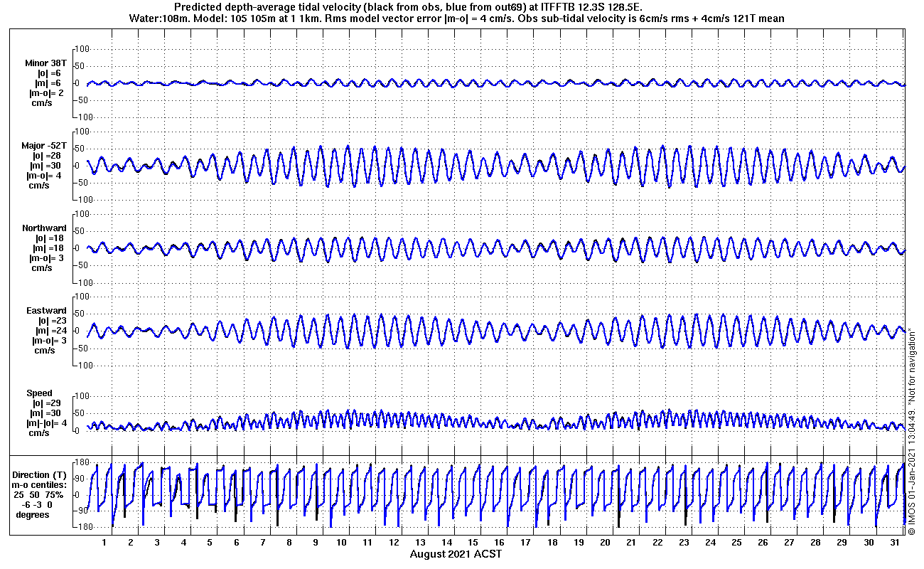Click day '28' on the date axis
Image resolution: width=924 pixels, height=569 pixels.
pyautogui.click(x=816, y=543)
